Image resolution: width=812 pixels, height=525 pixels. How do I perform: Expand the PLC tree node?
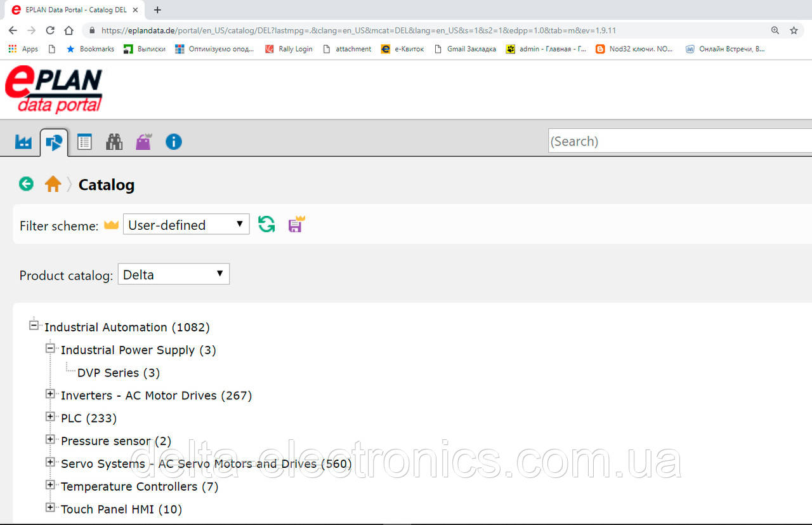(x=50, y=416)
